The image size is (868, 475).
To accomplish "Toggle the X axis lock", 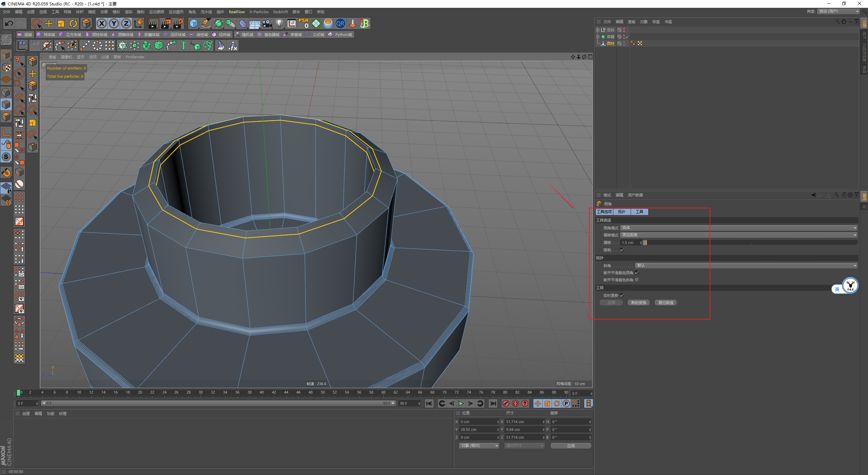I will 101,23.
